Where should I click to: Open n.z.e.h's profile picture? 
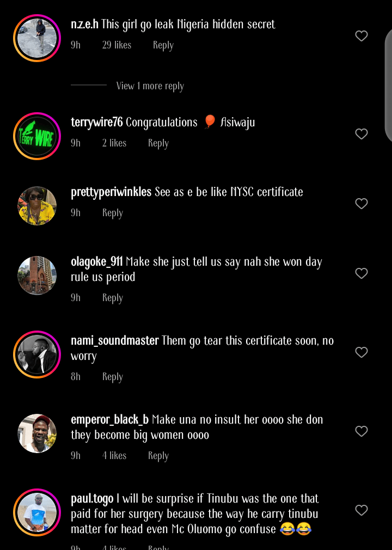37,38
